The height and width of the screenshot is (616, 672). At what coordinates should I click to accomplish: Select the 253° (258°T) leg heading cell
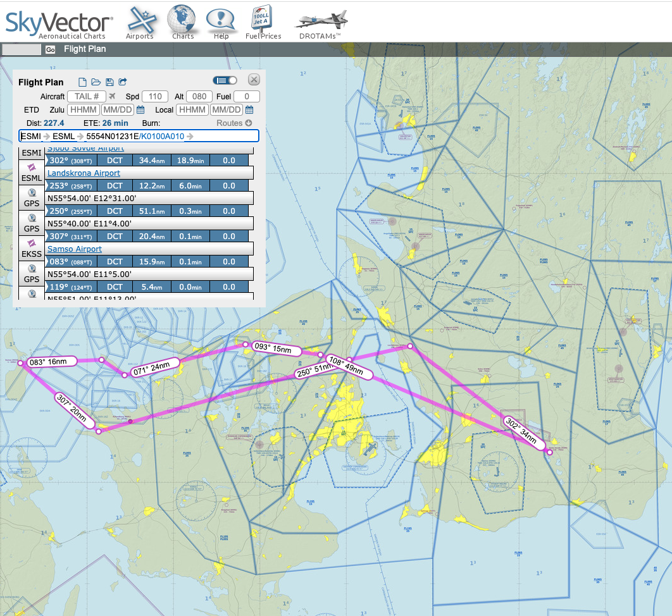(x=71, y=186)
